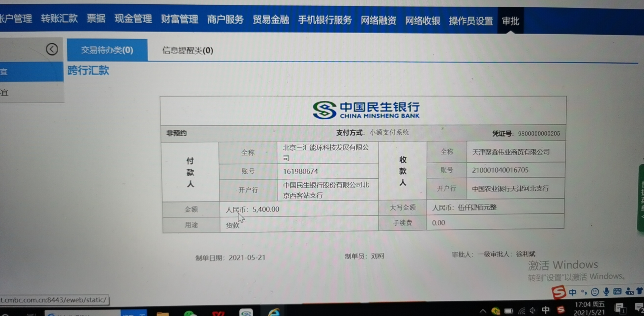Click uppercase amount 伍仟肆佰元整
The image size is (644, 316).
click(x=477, y=208)
